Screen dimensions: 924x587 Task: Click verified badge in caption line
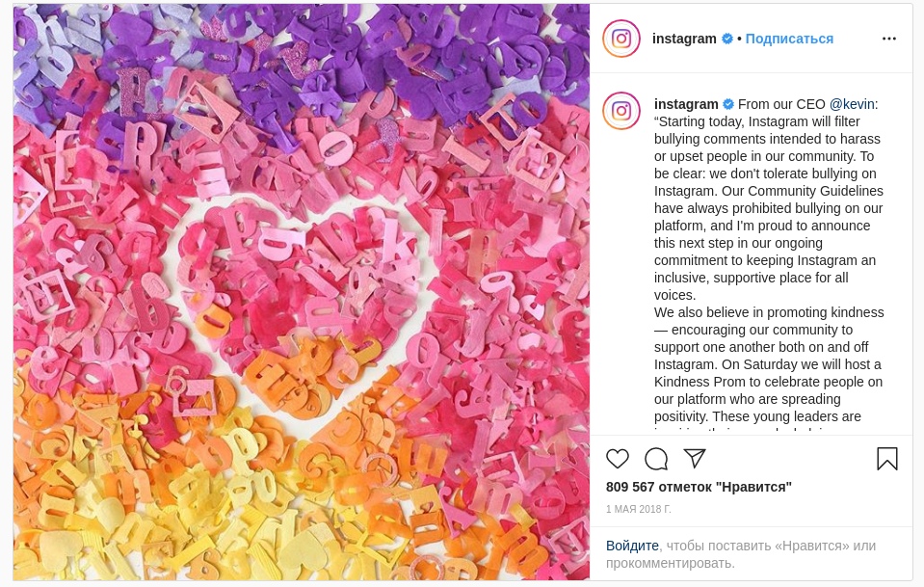pos(728,104)
